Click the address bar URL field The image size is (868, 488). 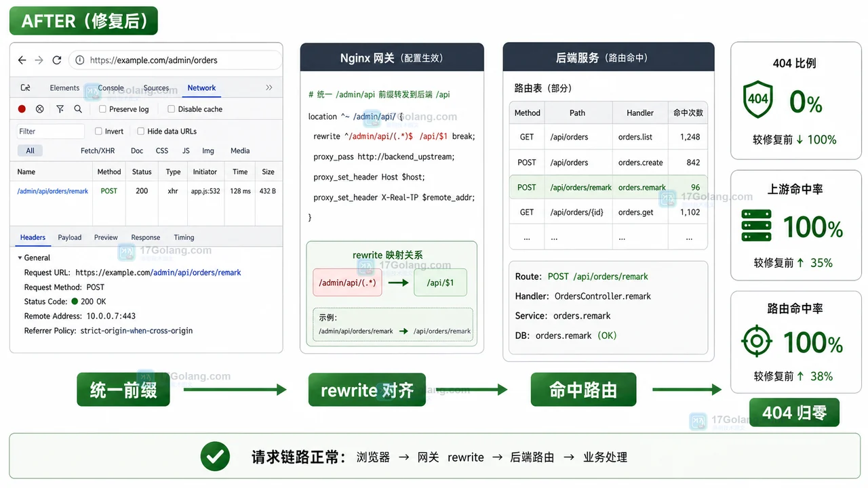point(175,60)
